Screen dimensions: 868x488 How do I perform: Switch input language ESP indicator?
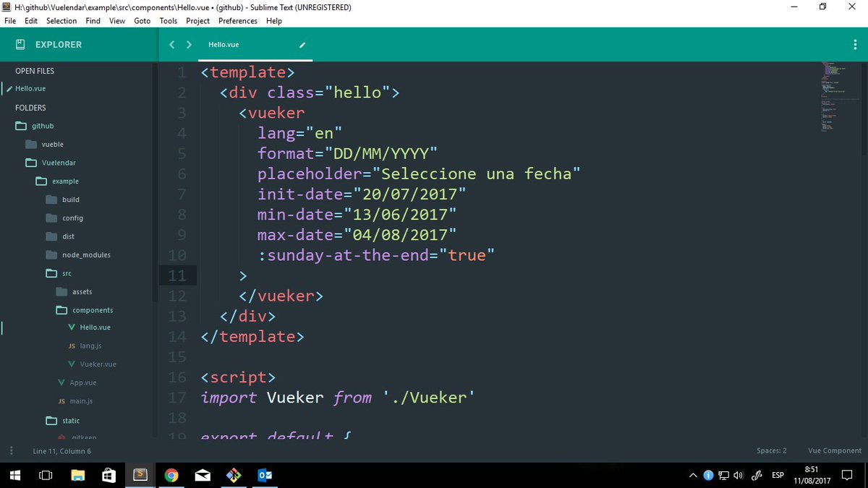coord(778,475)
